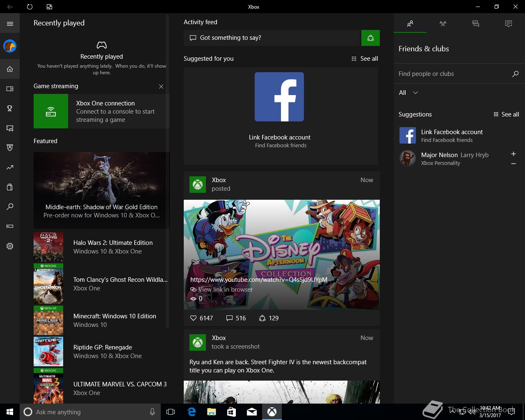This screenshot has width=525, height=420.
Task: Click the back arrow in title bar
Action: (x=10, y=7)
